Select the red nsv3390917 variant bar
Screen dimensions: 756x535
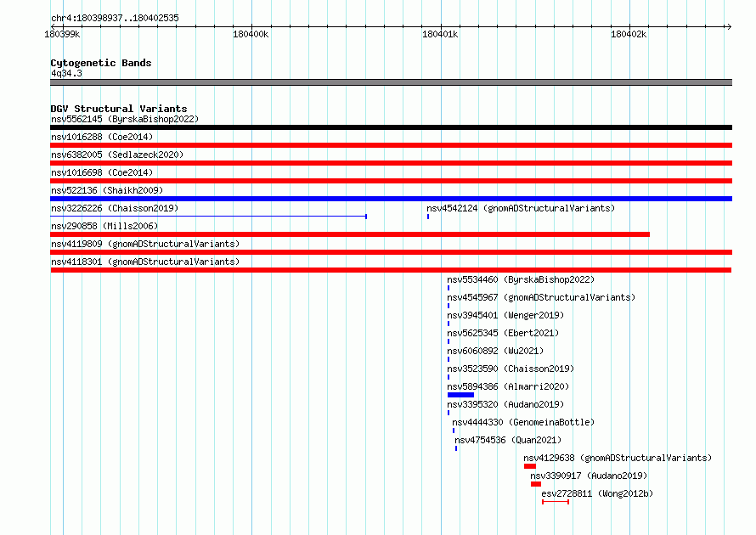[x=536, y=484]
